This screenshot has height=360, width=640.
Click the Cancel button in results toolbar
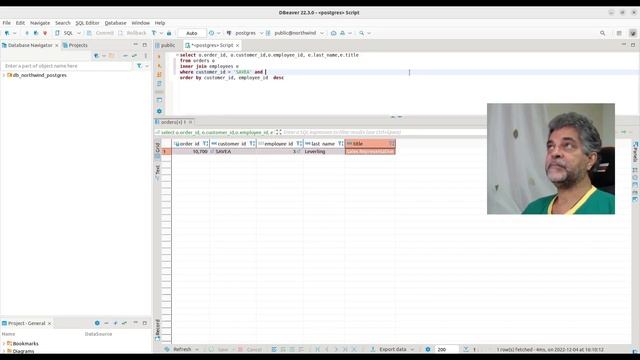click(250, 349)
